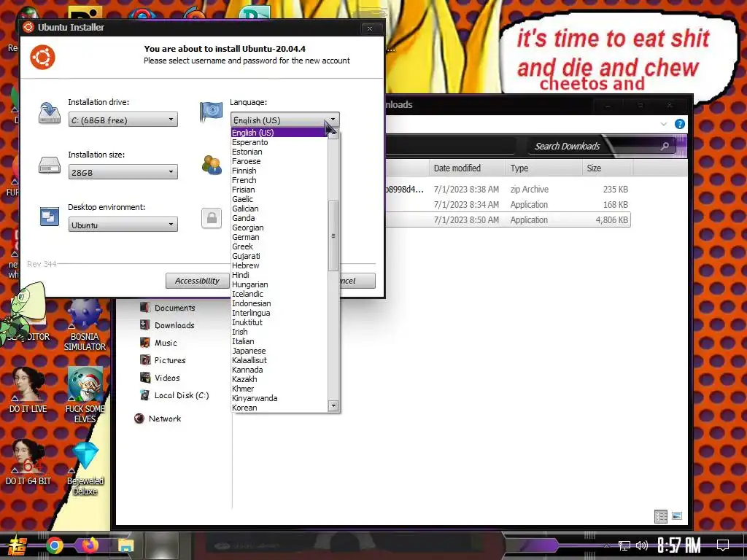The image size is (747, 560).
Task: Click the partially hidden Cancel button
Action: pyautogui.click(x=357, y=281)
